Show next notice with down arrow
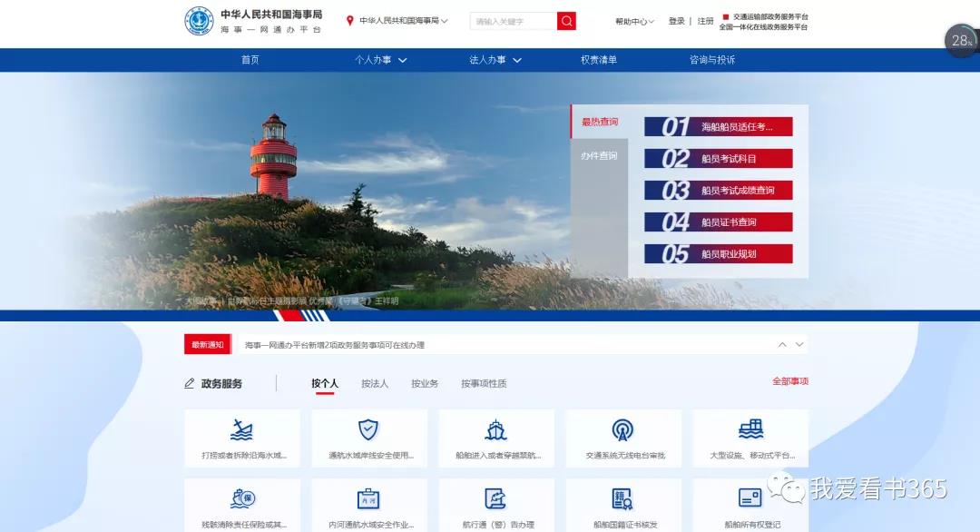This screenshot has width=980, height=532. [x=799, y=344]
